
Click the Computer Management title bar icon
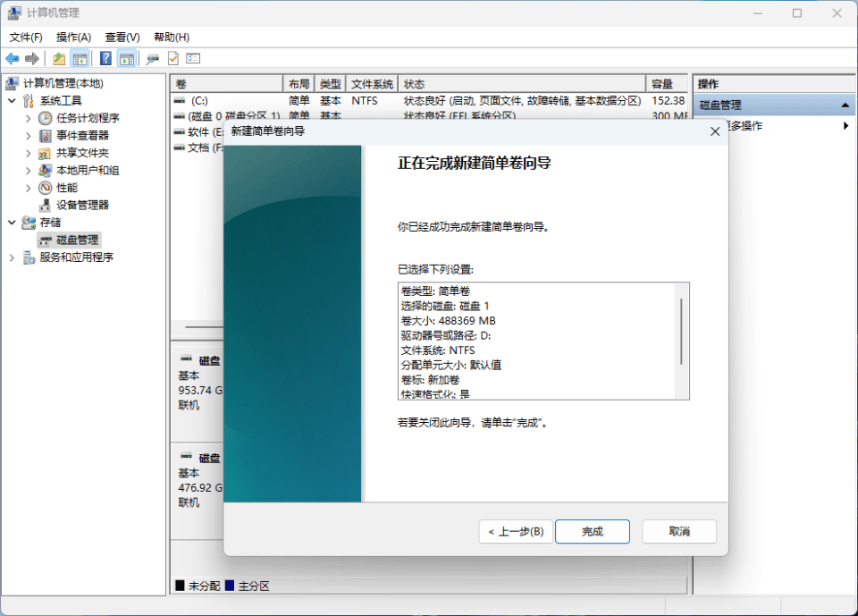point(14,13)
